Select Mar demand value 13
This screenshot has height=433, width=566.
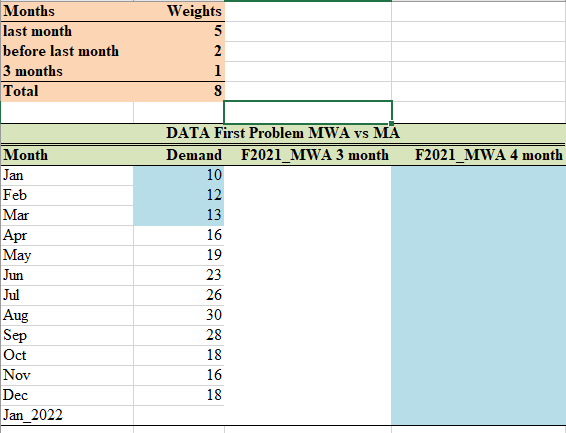[x=179, y=215]
